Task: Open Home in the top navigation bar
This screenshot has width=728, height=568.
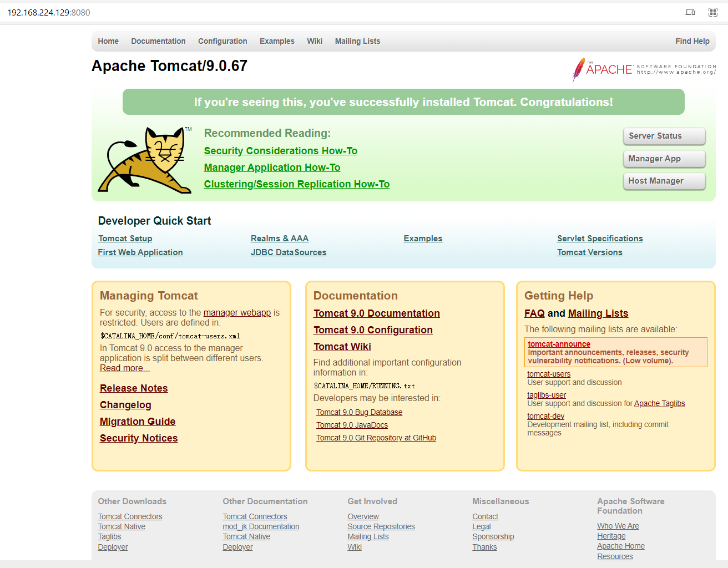Action: pyautogui.click(x=108, y=41)
